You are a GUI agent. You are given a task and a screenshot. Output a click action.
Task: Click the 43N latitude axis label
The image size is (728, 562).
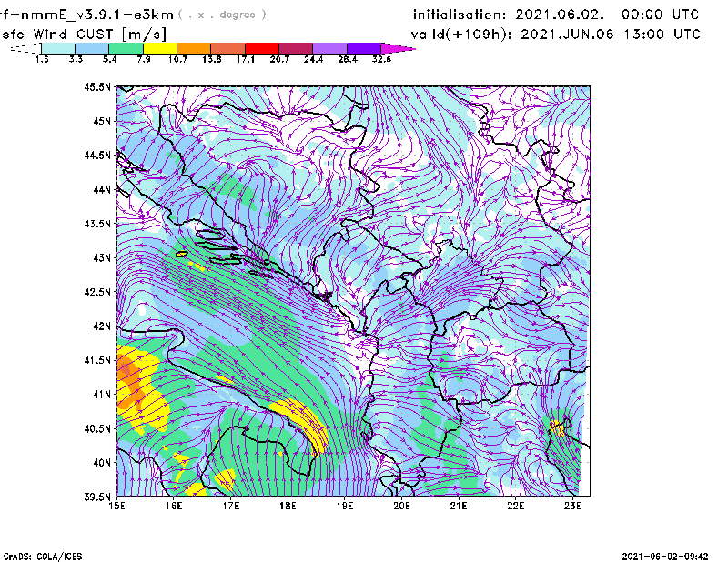coord(102,257)
